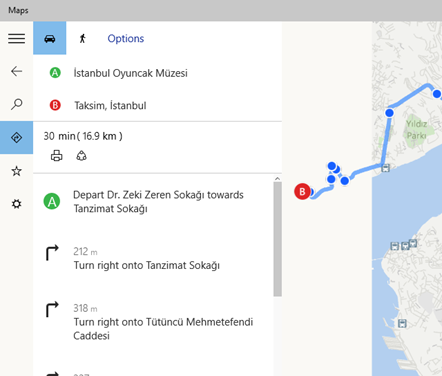
Task: Click the ferry station icon near Yıldız Parkı
Action: click(x=386, y=168)
